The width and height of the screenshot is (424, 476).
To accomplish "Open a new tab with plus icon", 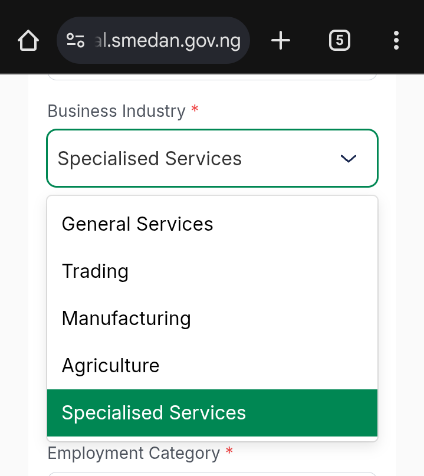I will point(281,41).
